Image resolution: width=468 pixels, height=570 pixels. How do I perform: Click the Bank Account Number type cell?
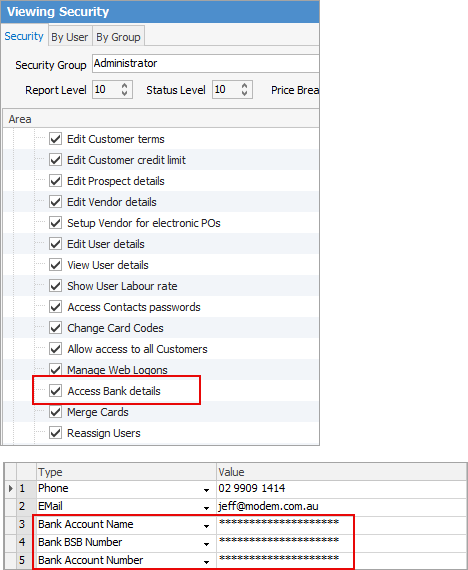(126, 560)
